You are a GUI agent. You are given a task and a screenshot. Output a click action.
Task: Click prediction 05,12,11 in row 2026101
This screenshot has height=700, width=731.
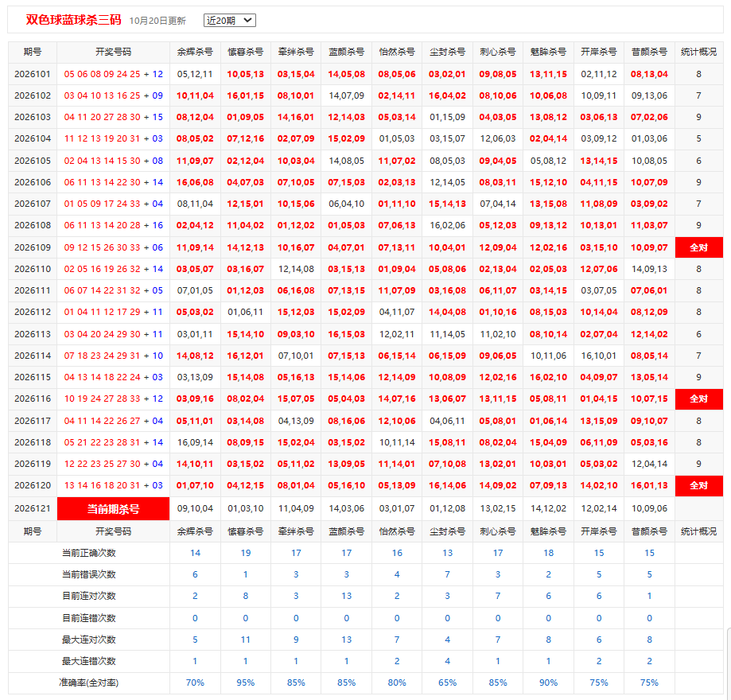tap(196, 74)
